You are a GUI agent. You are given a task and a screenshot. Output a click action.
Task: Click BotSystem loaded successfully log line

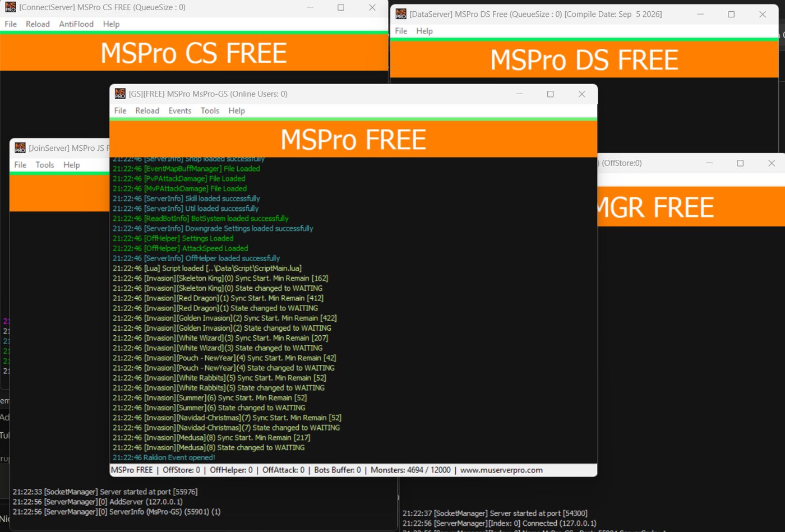click(x=201, y=218)
